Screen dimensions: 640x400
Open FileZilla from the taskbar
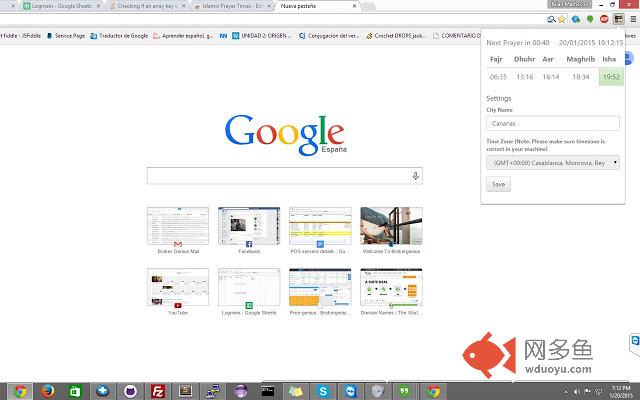click(x=158, y=391)
